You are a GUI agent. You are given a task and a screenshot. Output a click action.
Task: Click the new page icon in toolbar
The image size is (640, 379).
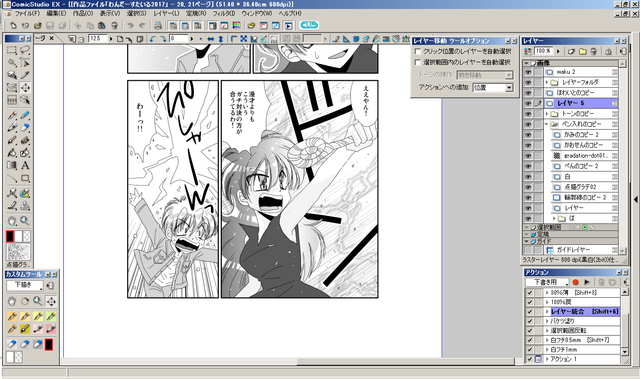(x=13, y=26)
